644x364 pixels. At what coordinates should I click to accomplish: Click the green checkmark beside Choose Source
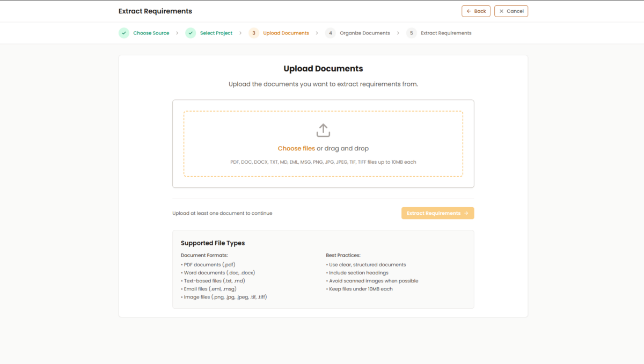(124, 33)
